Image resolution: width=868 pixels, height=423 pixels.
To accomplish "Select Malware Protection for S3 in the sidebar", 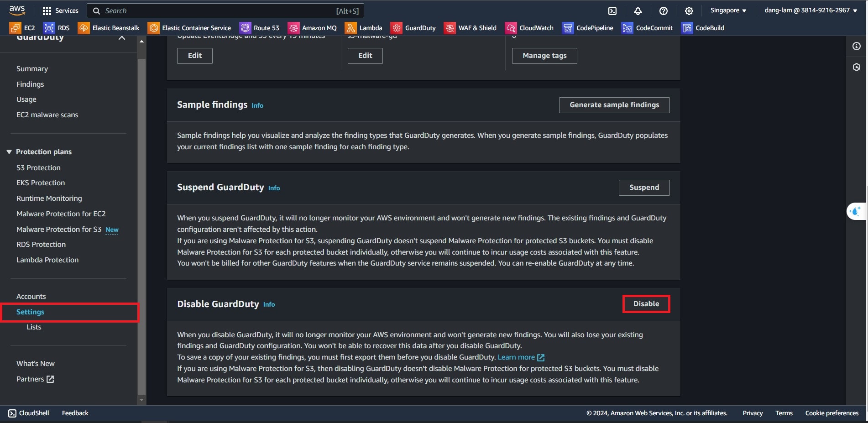I will coord(59,229).
